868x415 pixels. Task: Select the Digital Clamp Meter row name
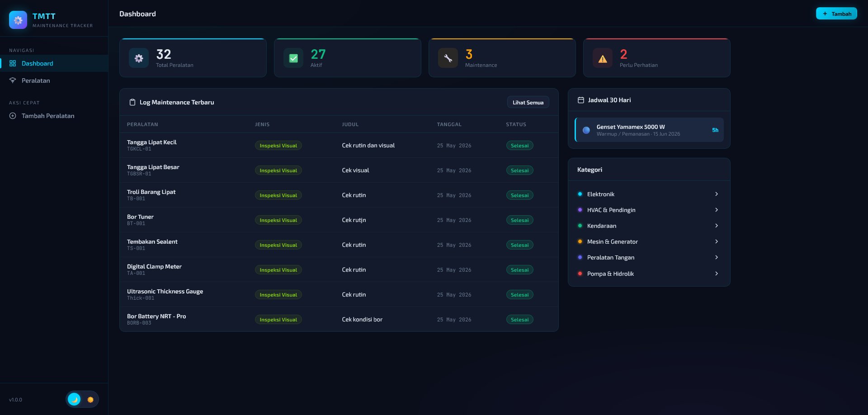click(154, 267)
